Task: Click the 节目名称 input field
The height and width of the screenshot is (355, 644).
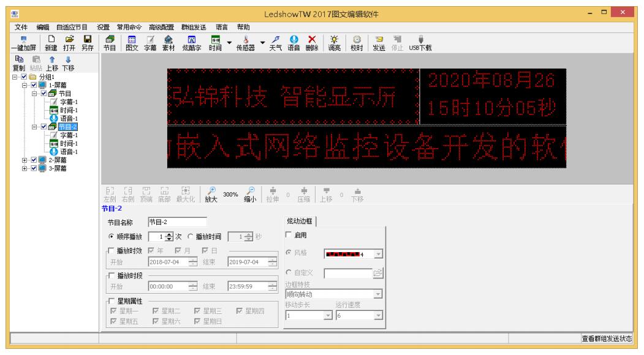Action: (x=177, y=222)
